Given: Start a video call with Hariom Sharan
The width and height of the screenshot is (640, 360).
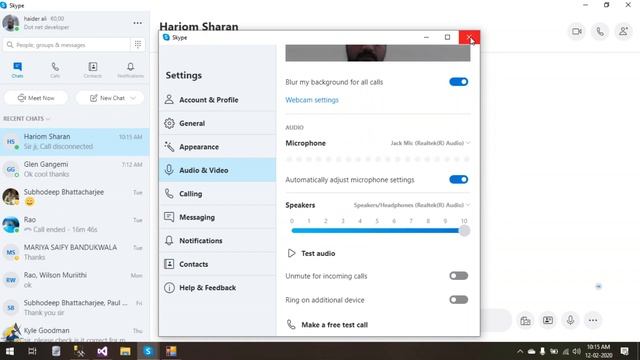Looking at the screenshot, I should click(x=577, y=31).
